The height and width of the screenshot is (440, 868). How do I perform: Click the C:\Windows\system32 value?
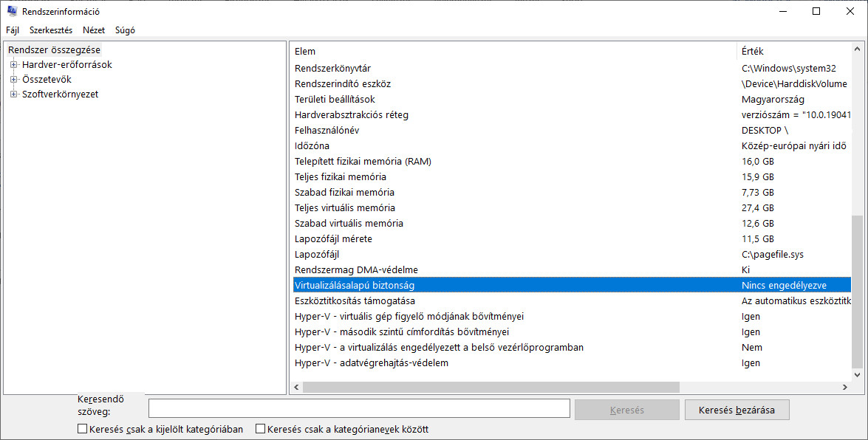[789, 69]
